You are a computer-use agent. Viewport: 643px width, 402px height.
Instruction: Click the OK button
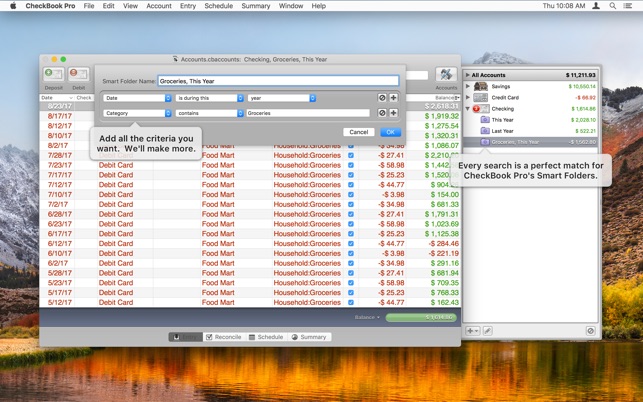[390, 132]
